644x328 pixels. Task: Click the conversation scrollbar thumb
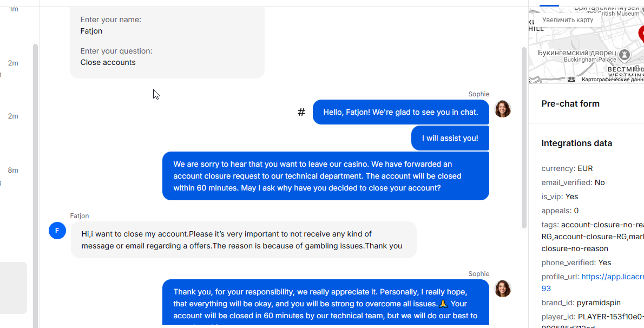[523, 135]
